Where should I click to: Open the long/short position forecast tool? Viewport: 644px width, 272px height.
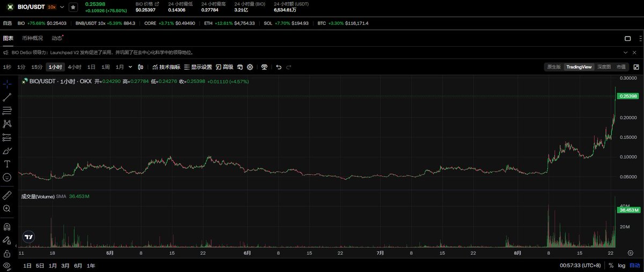tap(7, 137)
